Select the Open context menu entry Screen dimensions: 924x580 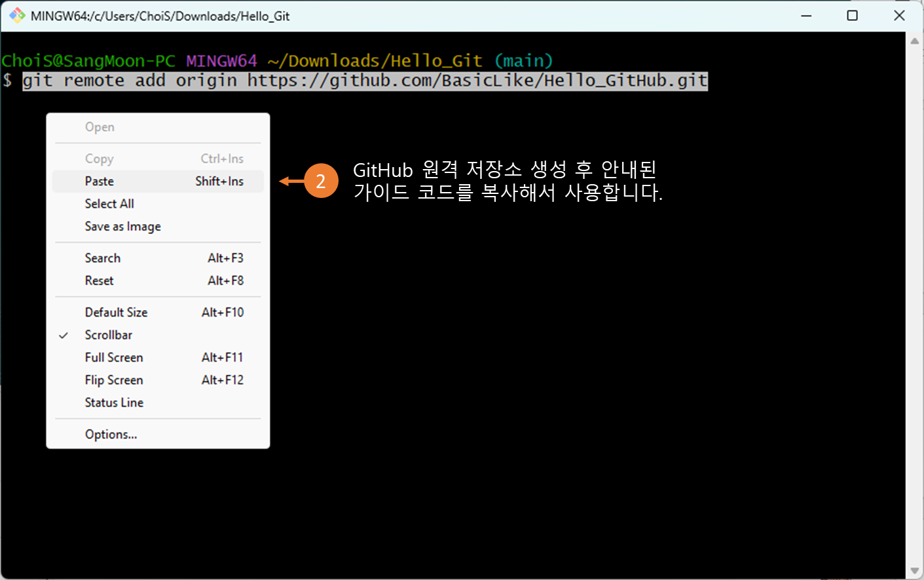(158, 127)
